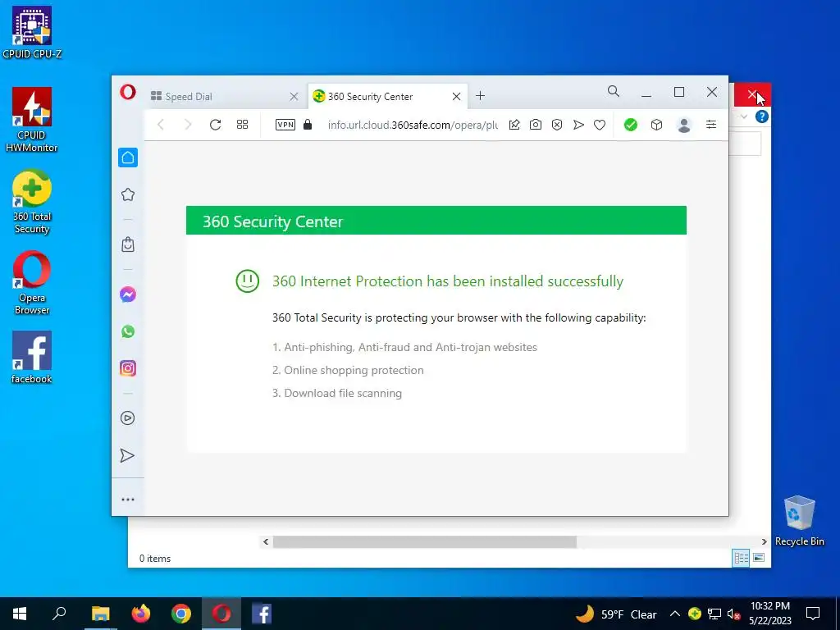Open Speed Dial start page grid
This screenshot has width=840, height=630.
pos(242,125)
